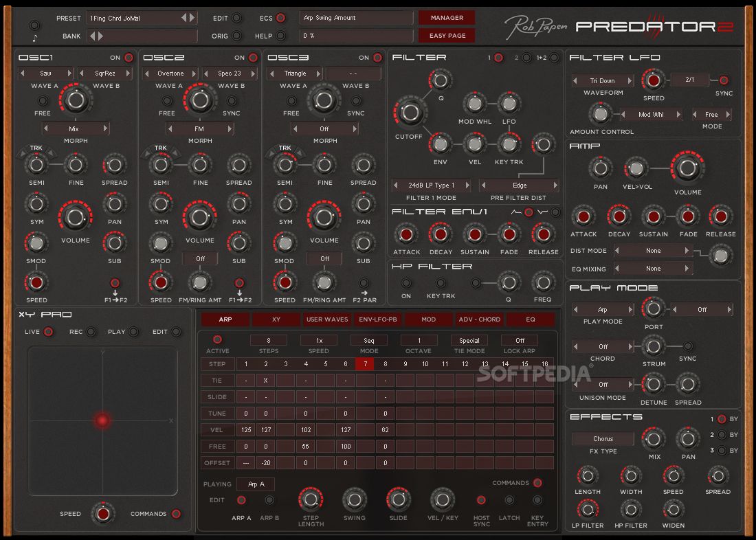Image resolution: width=756 pixels, height=540 pixels.
Task: Click OSC1 F1→F2 routing button
Action: point(115,283)
